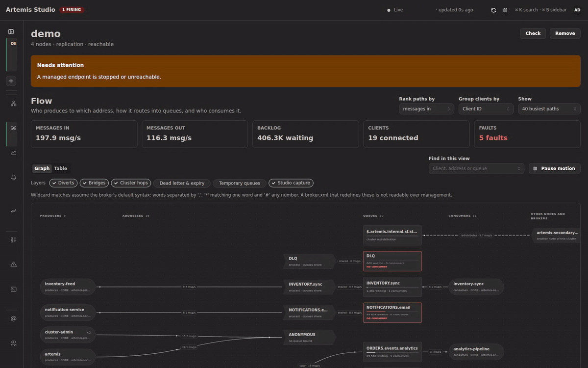This screenshot has width=588, height=368.
Task: Select the Messages In stat card
Action: [x=84, y=134]
